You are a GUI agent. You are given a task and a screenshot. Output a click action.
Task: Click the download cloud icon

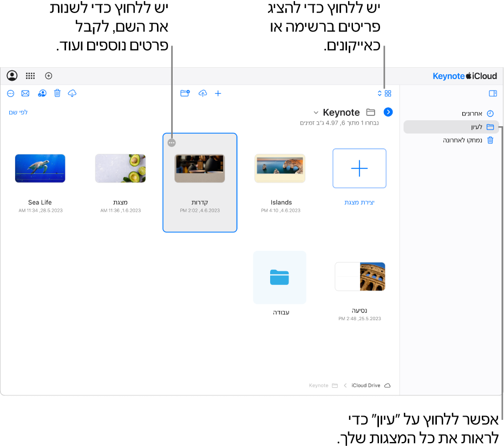tap(72, 93)
